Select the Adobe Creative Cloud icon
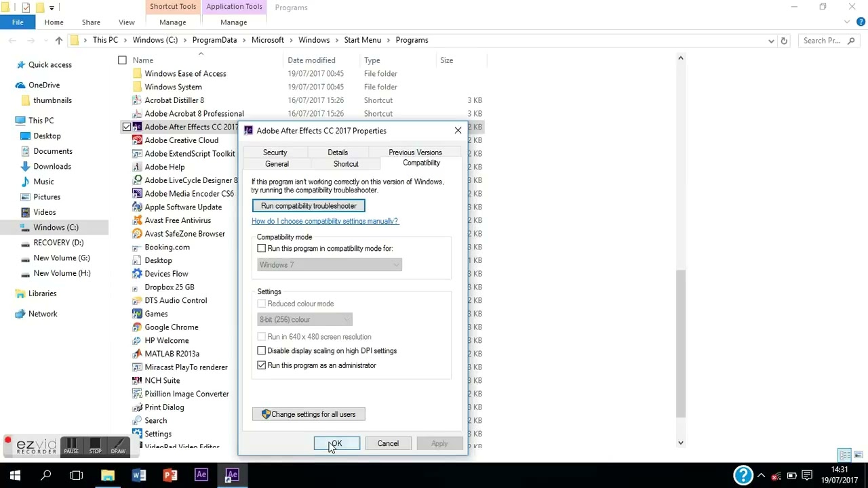The height and width of the screenshot is (488, 868). (137, 140)
